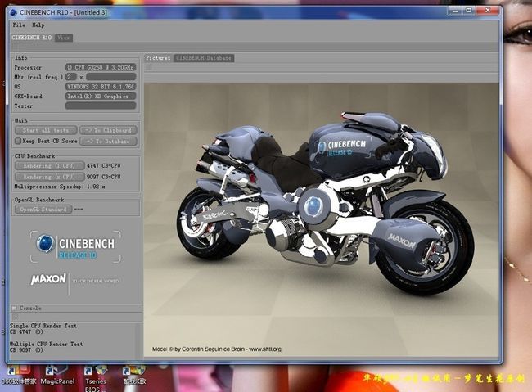This screenshot has height=392, width=532.
Task: Click the empty Tester field
Action: (x=101, y=106)
